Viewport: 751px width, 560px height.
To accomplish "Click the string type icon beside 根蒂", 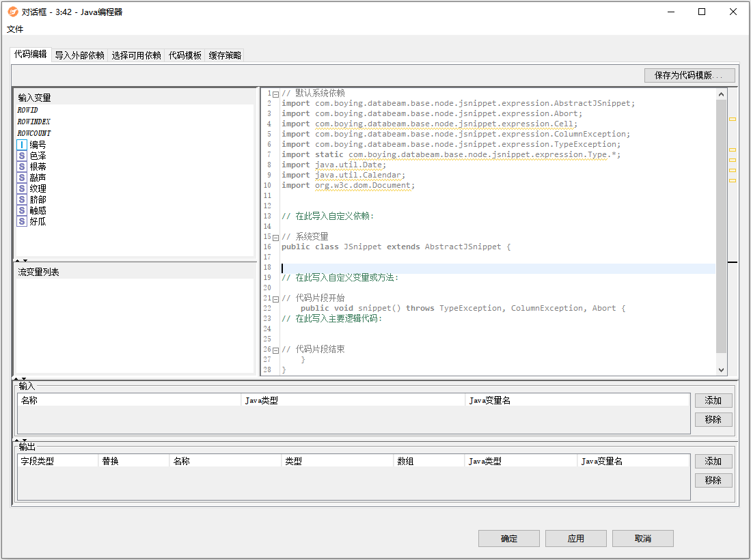I will pos(22,167).
